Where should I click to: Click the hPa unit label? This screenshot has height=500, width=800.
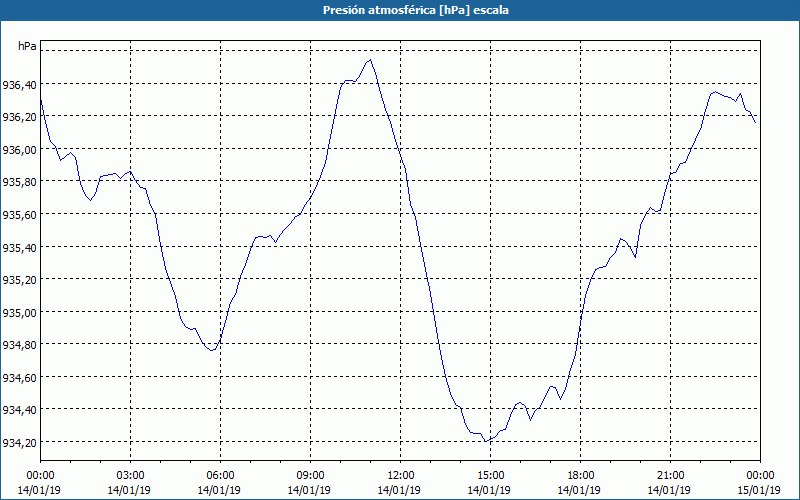coord(27,46)
